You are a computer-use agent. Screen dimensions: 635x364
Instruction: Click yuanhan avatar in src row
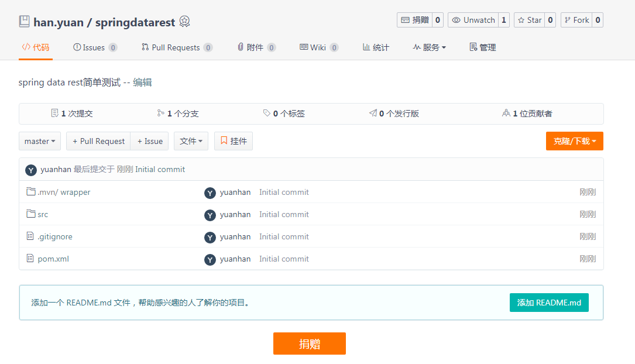[x=210, y=215]
